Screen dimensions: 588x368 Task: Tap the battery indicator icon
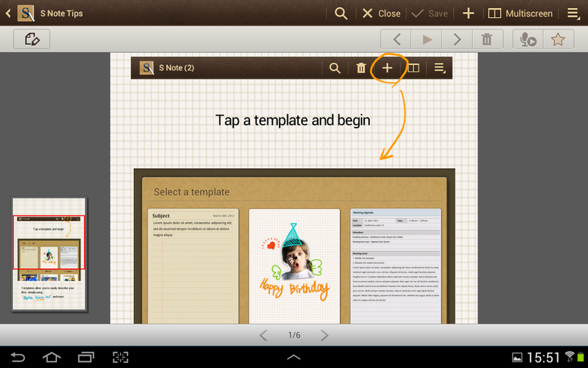pyautogui.click(x=580, y=357)
